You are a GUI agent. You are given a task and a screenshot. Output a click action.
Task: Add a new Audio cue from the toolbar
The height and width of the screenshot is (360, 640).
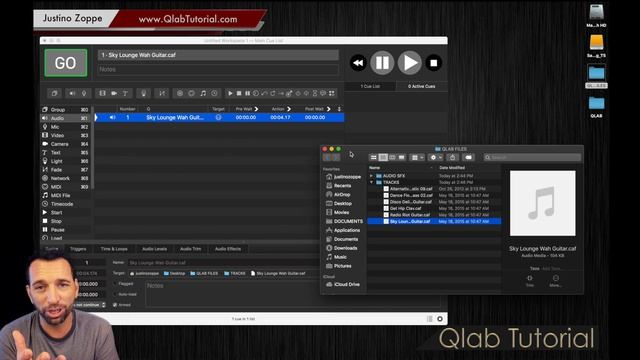(72, 93)
